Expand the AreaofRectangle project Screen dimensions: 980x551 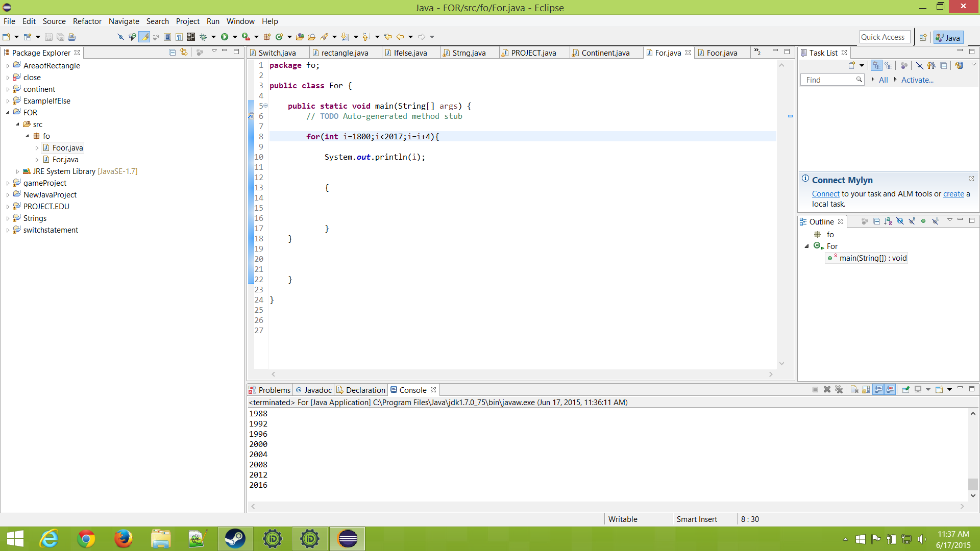coord(8,66)
